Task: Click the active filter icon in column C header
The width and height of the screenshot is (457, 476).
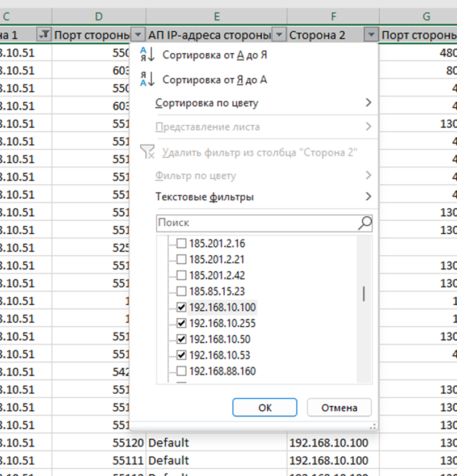Action: point(44,35)
